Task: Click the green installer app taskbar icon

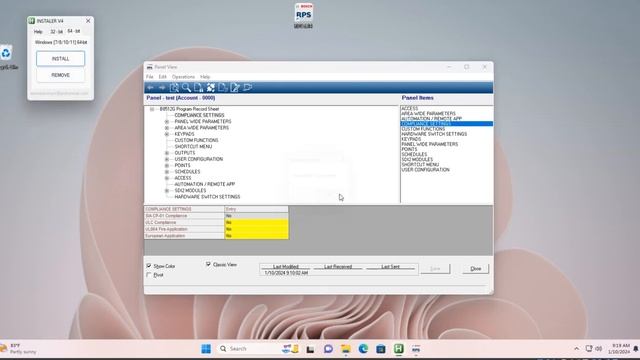Action: [398, 349]
